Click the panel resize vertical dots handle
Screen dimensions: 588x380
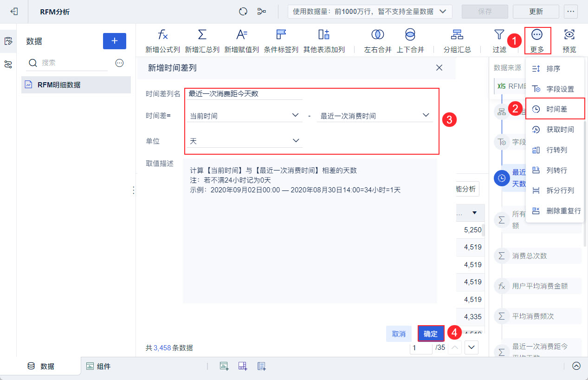tap(134, 190)
